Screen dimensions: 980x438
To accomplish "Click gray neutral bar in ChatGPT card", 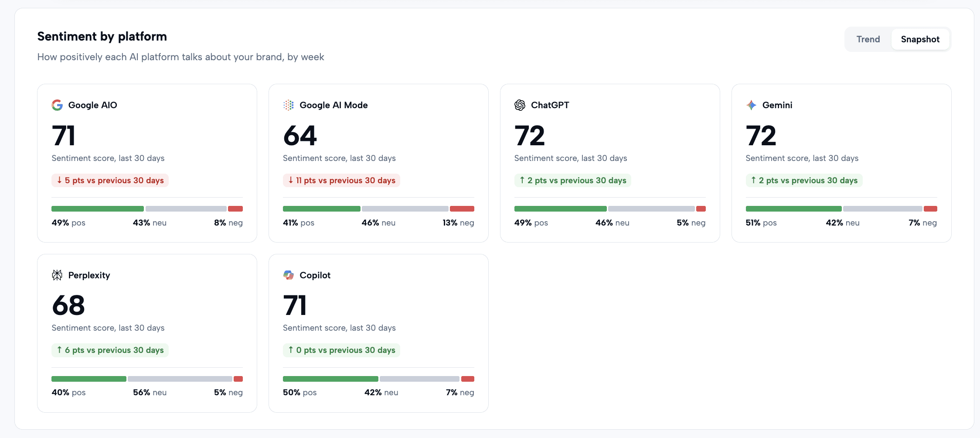I will 651,209.
